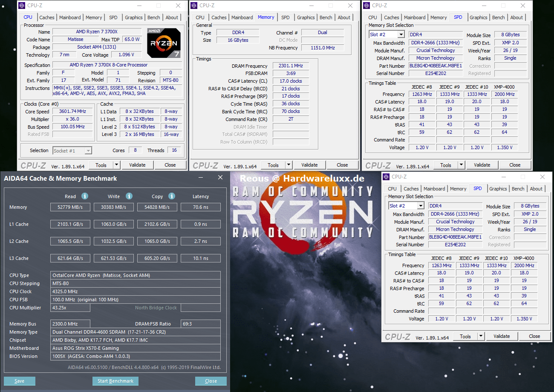The height and width of the screenshot is (392, 554).
Task: Click Motherboard Asus ROG Strix X570-E Gaming
Action: (136, 348)
